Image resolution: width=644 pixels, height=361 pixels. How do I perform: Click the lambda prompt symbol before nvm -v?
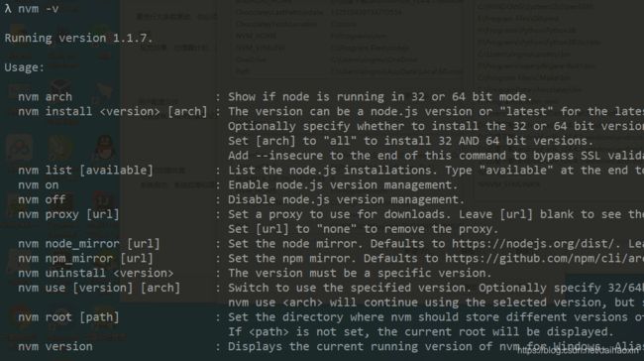coord(8,9)
